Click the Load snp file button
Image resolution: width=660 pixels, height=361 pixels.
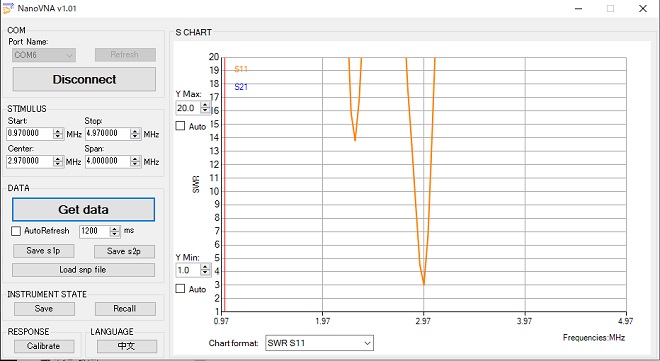pyautogui.click(x=83, y=270)
